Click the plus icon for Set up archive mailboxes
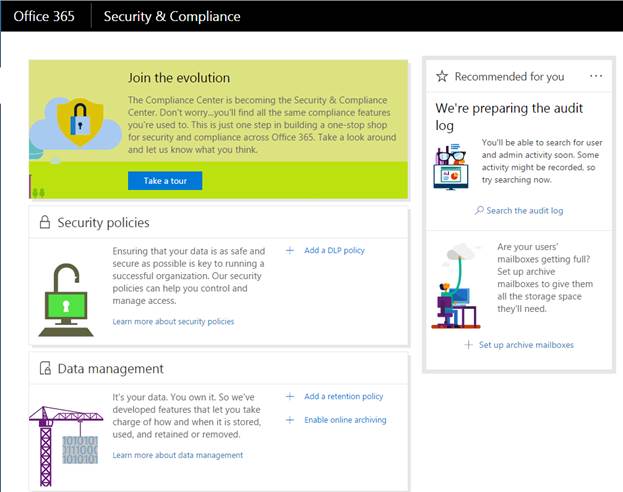 coord(468,345)
